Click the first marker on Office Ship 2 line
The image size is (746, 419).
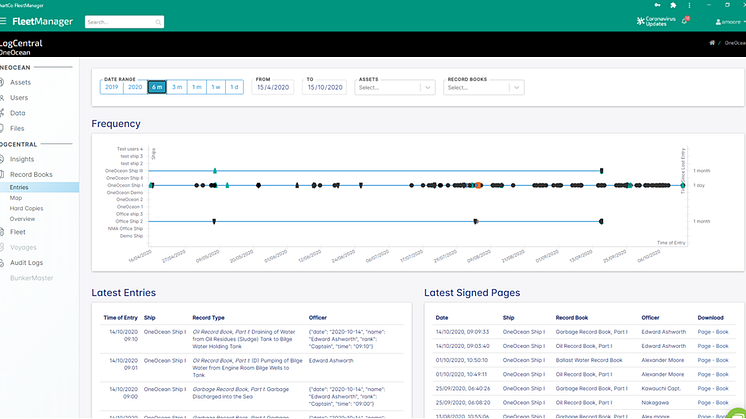click(214, 222)
